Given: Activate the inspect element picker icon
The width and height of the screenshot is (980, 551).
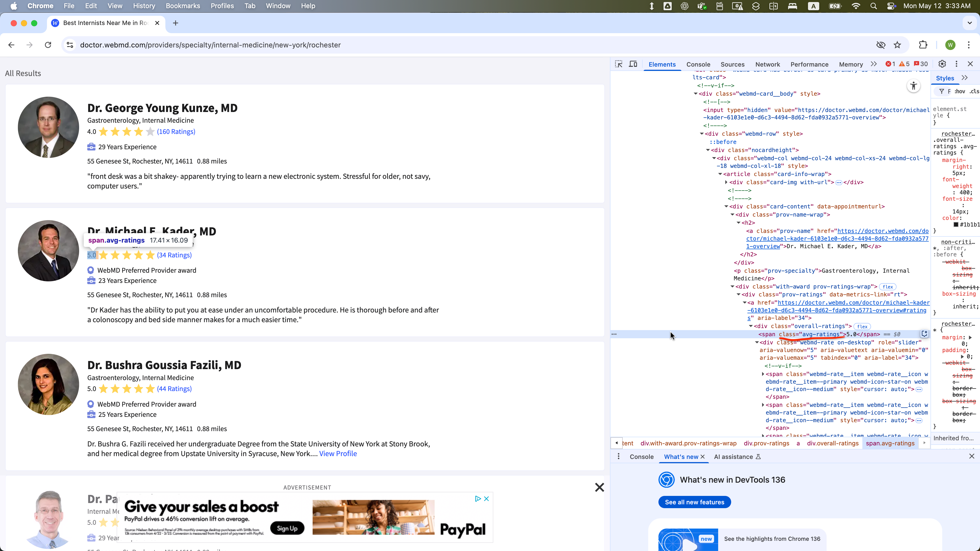Looking at the screenshot, I should [619, 64].
